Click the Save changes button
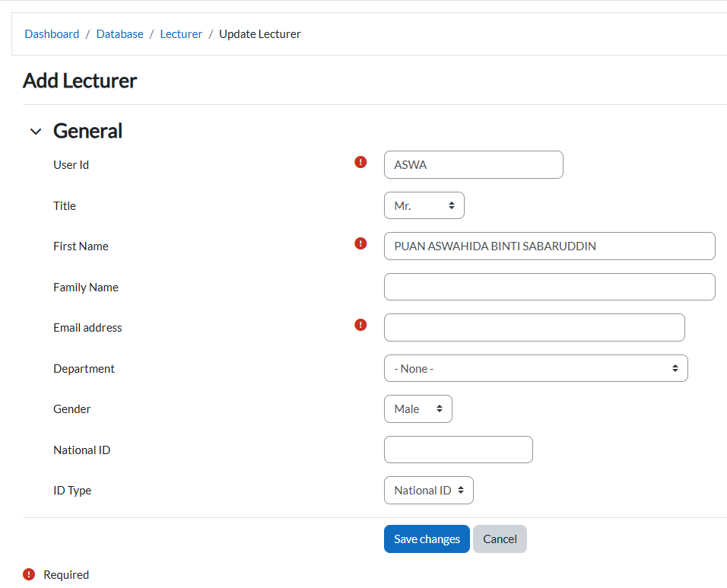Screen dimensions: 727x588 [x=427, y=539]
